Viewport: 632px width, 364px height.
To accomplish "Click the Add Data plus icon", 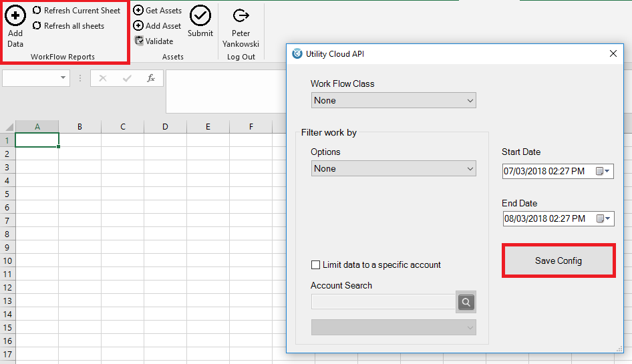I will [x=15, y=15].
